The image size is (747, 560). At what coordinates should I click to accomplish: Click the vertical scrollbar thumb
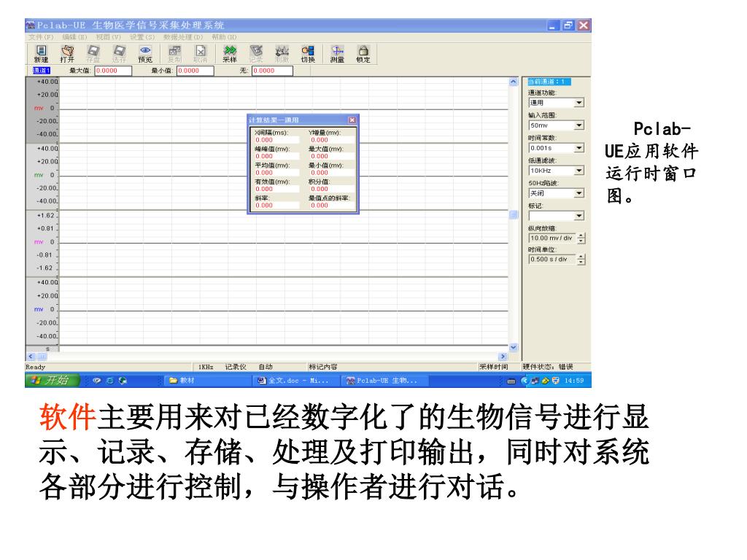pos(513,215)
